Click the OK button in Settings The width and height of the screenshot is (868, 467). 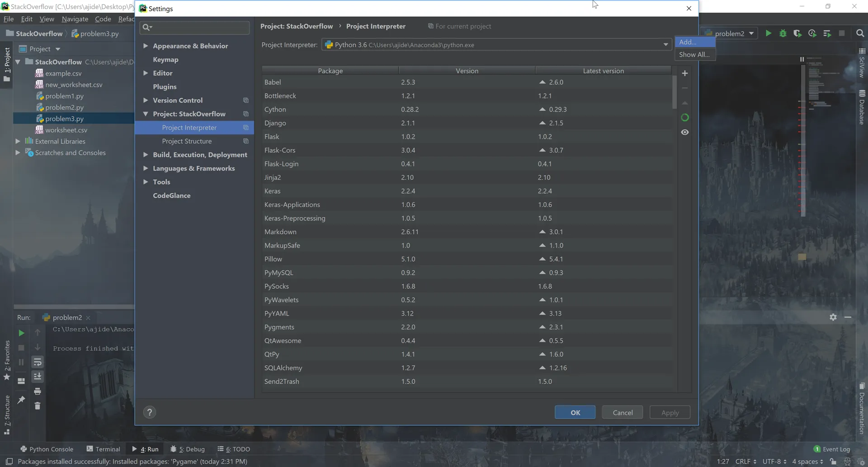[x=575, y=412]
